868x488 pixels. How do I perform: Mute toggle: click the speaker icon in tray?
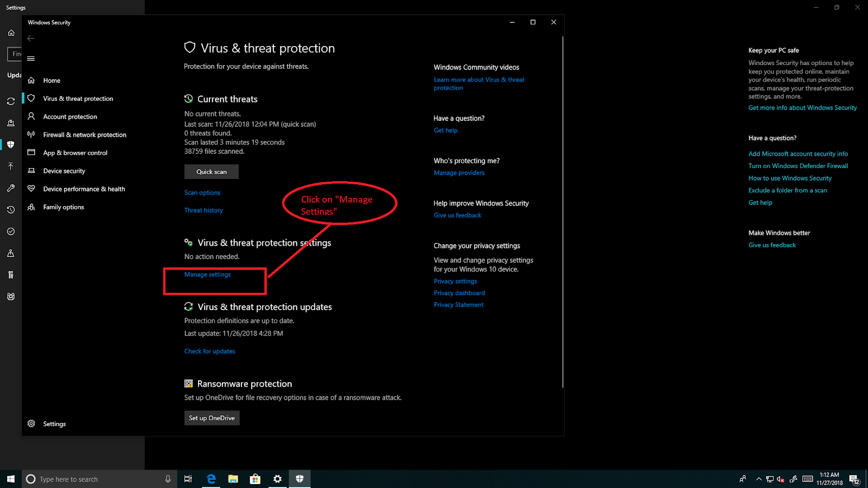point(780,479)
